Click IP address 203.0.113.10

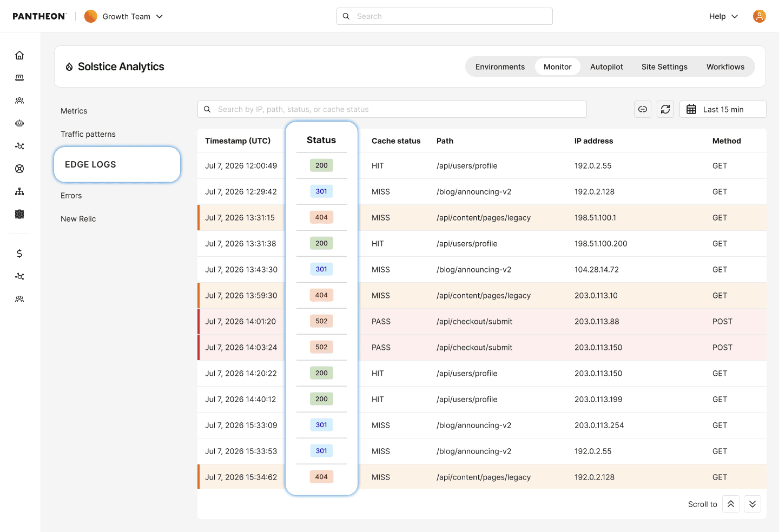coord(596,296)
